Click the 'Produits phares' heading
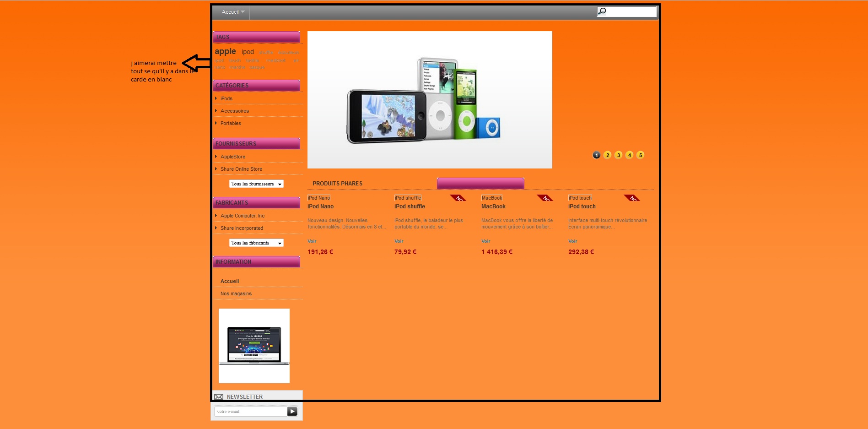Screen dimensions: 868x429 (x=338, y=184)
